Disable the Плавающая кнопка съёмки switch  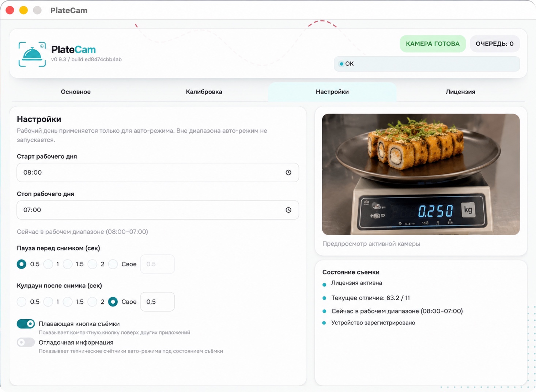[26, 324]
